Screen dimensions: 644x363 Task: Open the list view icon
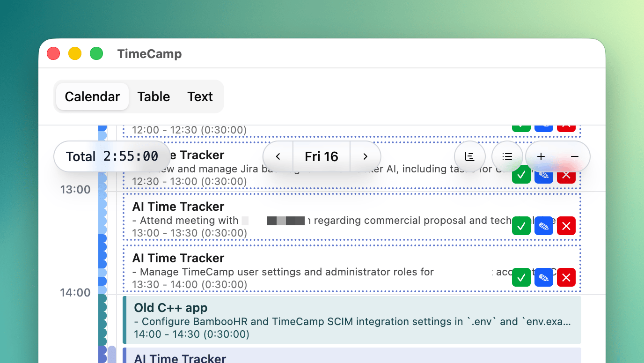pyautogui.click(x=507, y=156)
